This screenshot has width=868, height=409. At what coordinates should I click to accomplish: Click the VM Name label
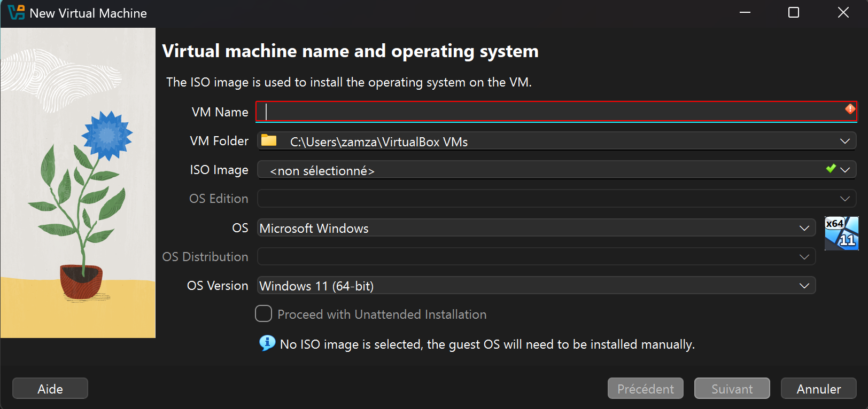pos(220,112)
